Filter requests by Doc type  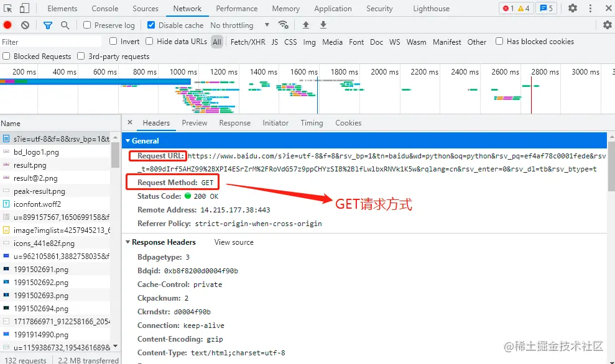pos(377,42)
